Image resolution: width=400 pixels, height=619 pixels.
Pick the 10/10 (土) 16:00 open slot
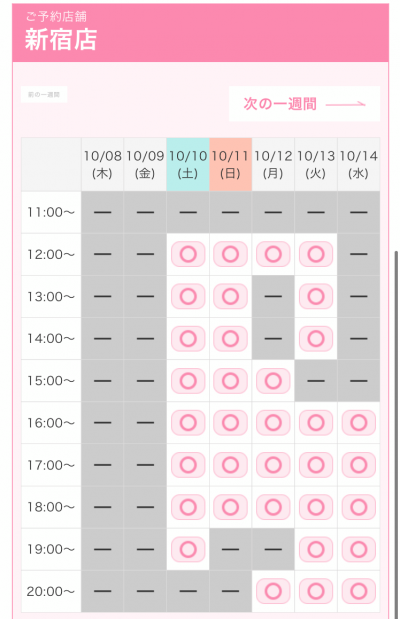coord(188,423)
